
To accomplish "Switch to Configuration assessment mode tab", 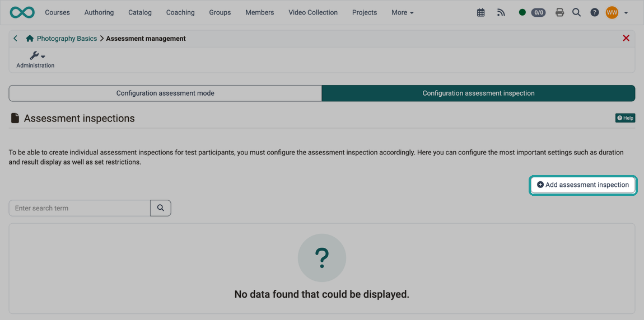I will click(x=165, y=93).
